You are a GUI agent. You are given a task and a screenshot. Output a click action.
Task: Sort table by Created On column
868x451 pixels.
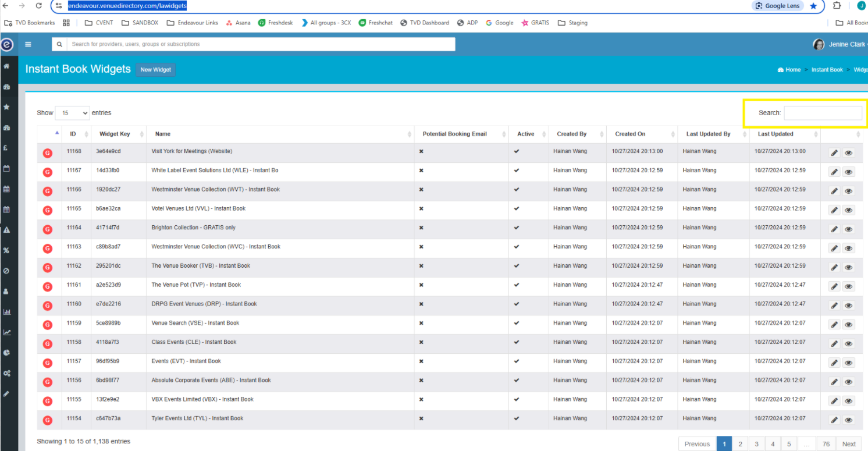pos(642,134)
